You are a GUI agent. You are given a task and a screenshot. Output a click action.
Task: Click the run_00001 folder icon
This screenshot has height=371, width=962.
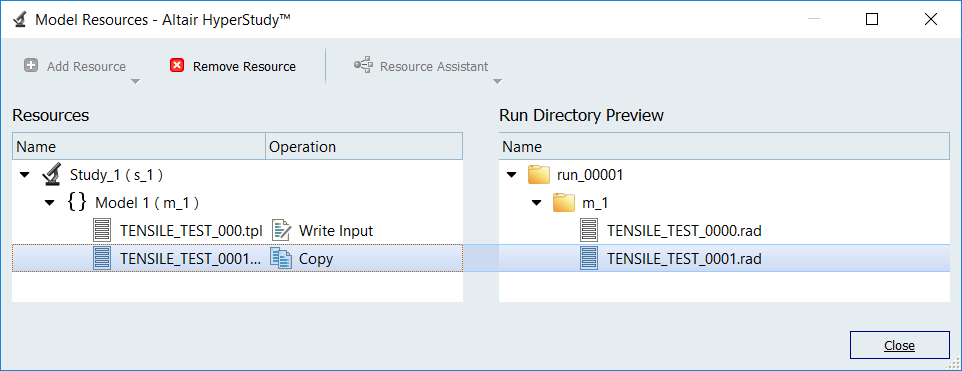pos(538,175)
